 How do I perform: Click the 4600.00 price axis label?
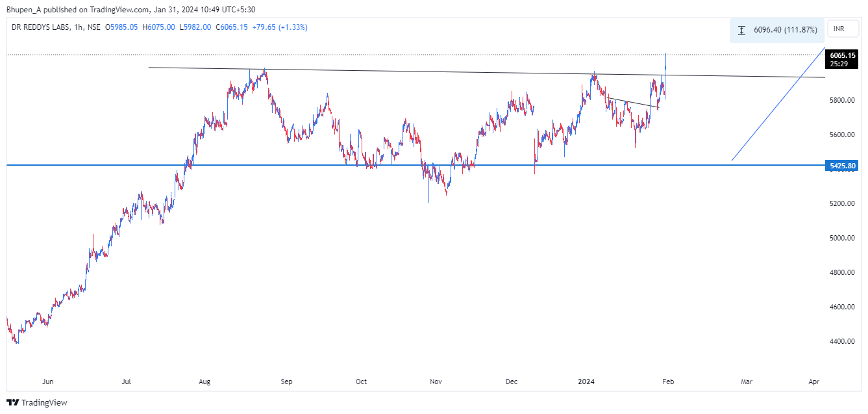843,307
